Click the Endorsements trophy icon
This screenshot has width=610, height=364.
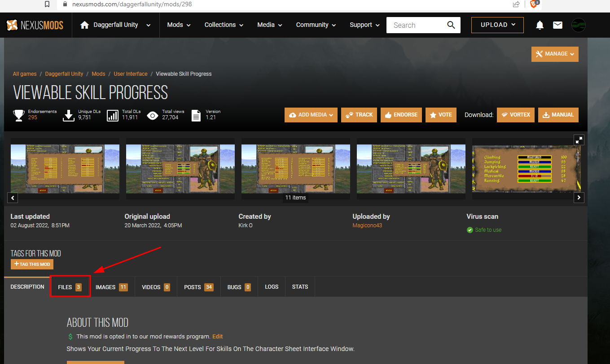[19, 115]
